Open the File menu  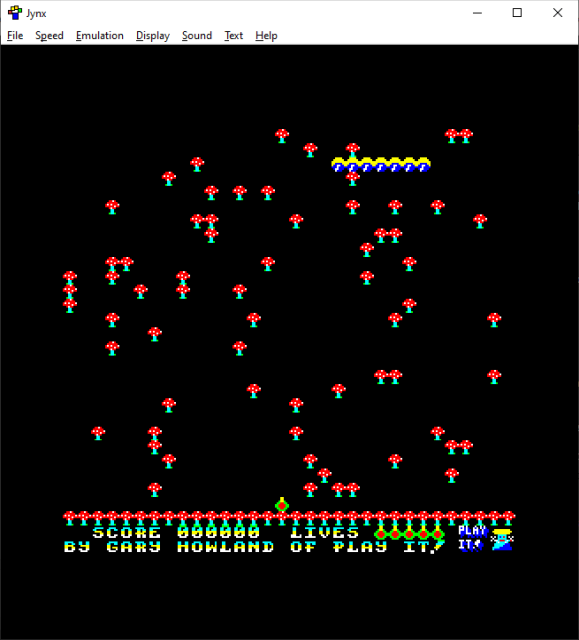coord(15,36)
